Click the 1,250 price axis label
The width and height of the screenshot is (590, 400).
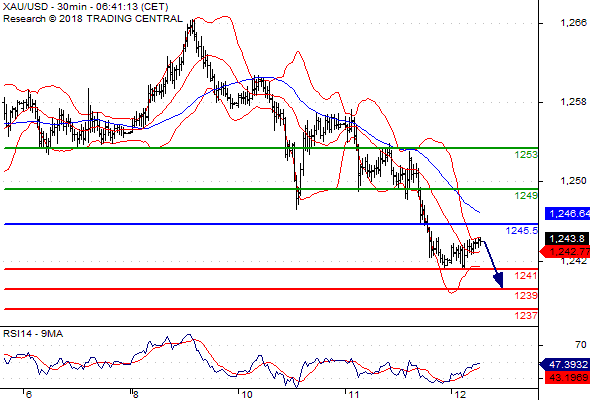tap(573, 181)
